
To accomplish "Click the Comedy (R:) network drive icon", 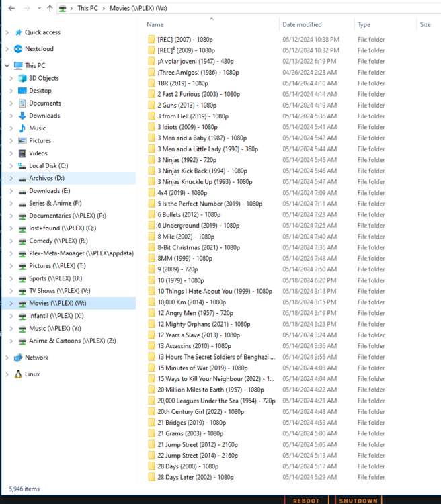I will coord(22,241).
